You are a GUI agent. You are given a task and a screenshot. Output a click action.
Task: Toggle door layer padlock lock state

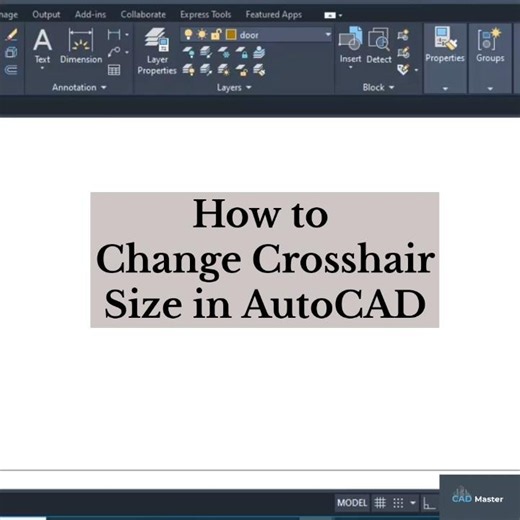pyautogui.click(x=216, y=34)
